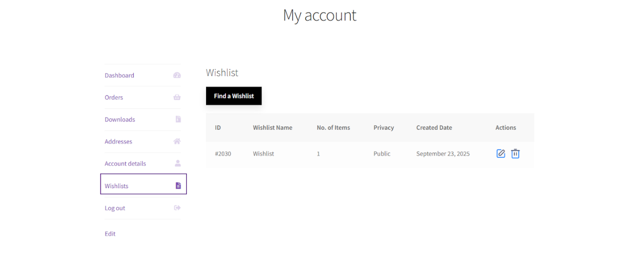Open the Dashboard menu item
This screenshot has height=280, width=644.
(119, 75)
